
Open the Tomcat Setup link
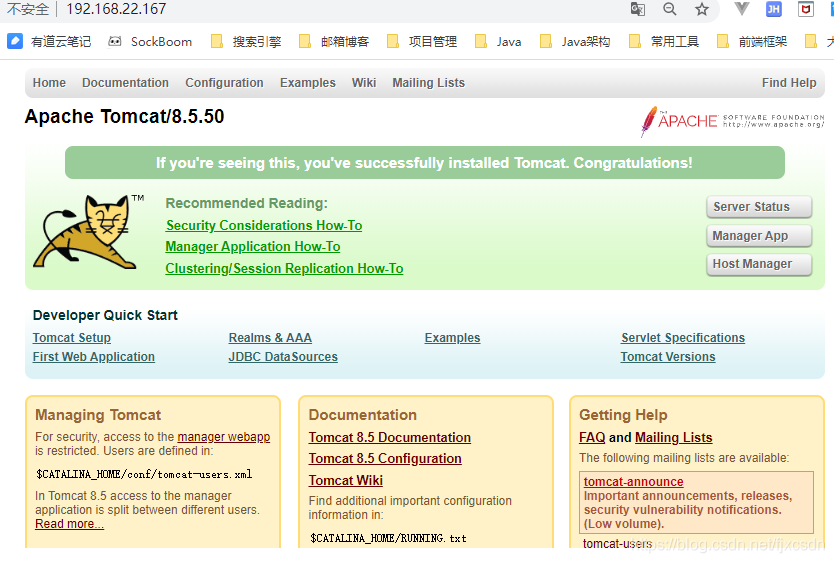tap(72, 338)
